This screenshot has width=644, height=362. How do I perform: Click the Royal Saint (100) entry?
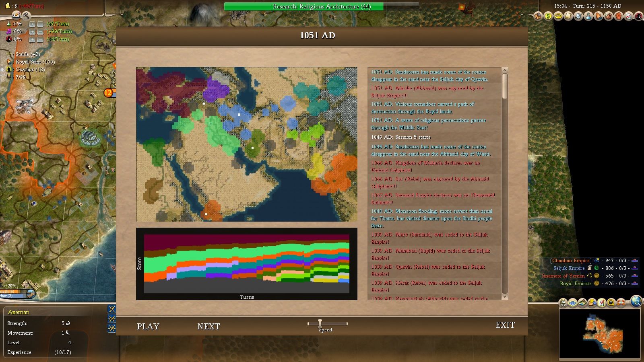click(35, 62)
